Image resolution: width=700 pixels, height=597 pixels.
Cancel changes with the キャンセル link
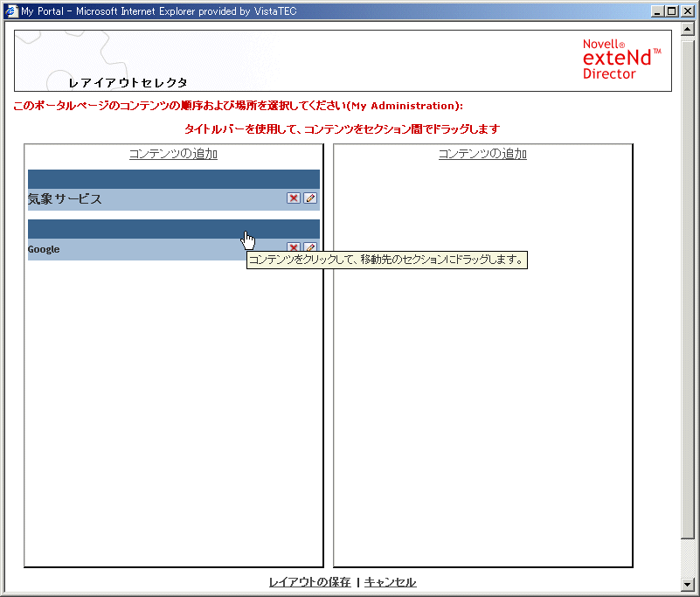click(390, 582)
